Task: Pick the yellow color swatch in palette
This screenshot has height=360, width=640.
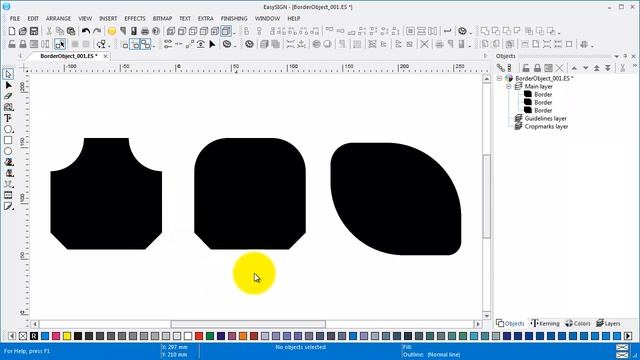Action: coord(67,336)
